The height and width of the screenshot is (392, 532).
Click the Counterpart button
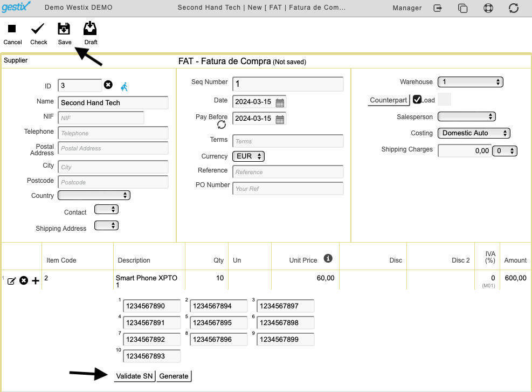[x=389, y=100]
